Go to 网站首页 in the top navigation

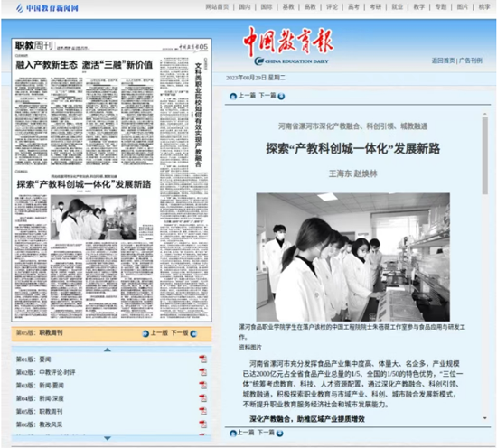point(217,6)
